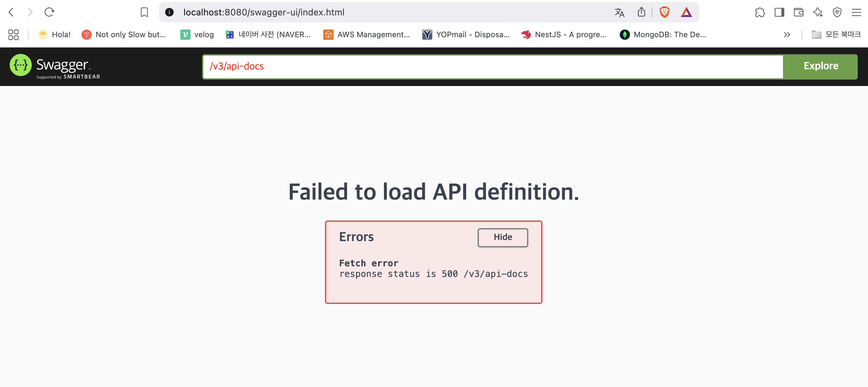Expand hidden bookmarks with double chevron

787,34
